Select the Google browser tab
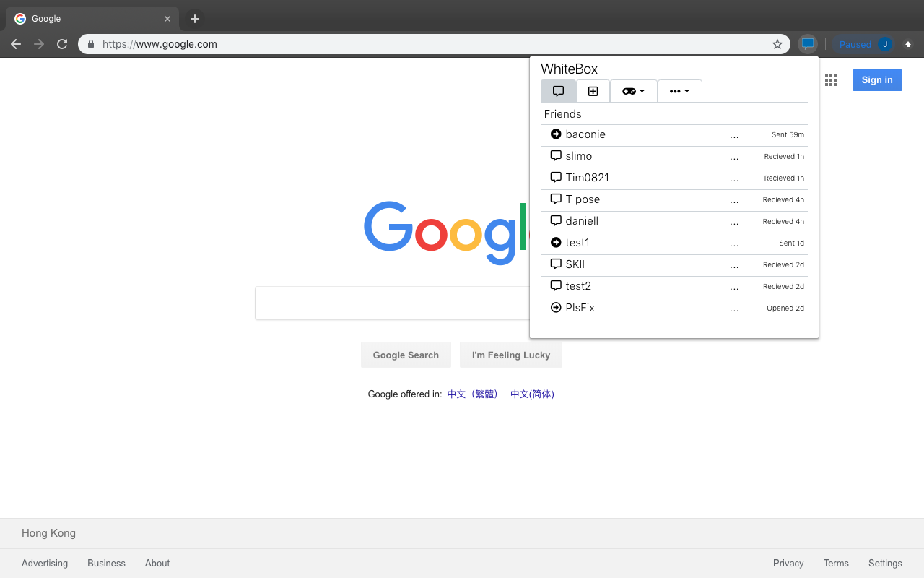Image resolution: width=924 pixels, height=578 pixels. pos(92,19)
